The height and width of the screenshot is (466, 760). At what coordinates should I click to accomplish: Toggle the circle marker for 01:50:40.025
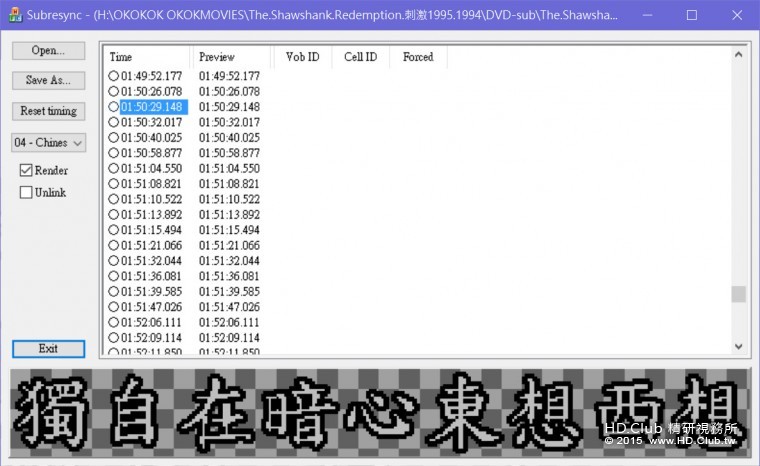[113, 137]
